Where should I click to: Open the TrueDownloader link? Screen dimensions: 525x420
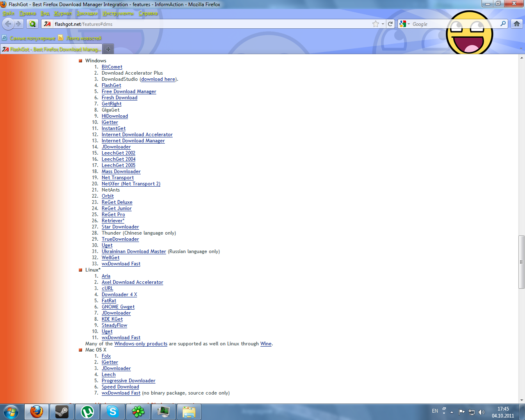120,239
